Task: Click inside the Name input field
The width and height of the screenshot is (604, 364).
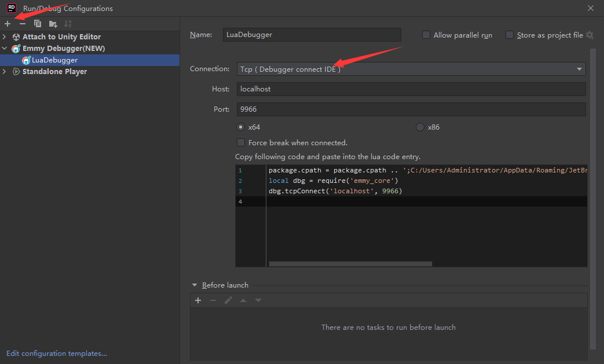Action: pyautogui.click(x=312, y=35)
